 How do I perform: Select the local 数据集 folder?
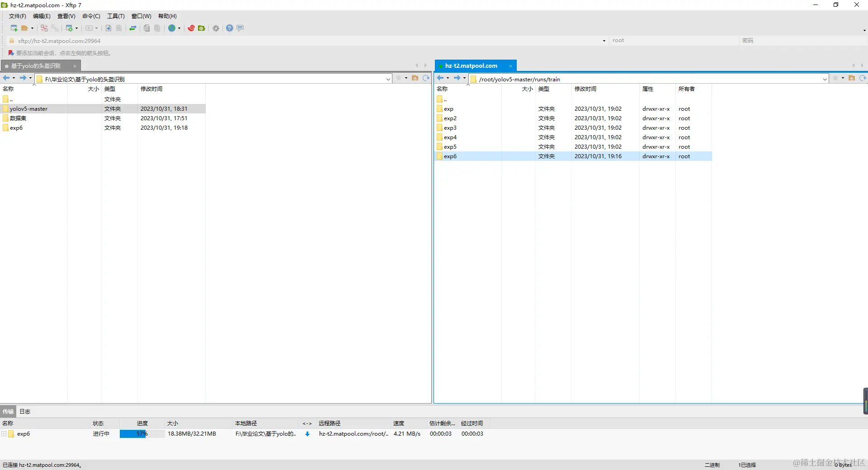point(103,118)
